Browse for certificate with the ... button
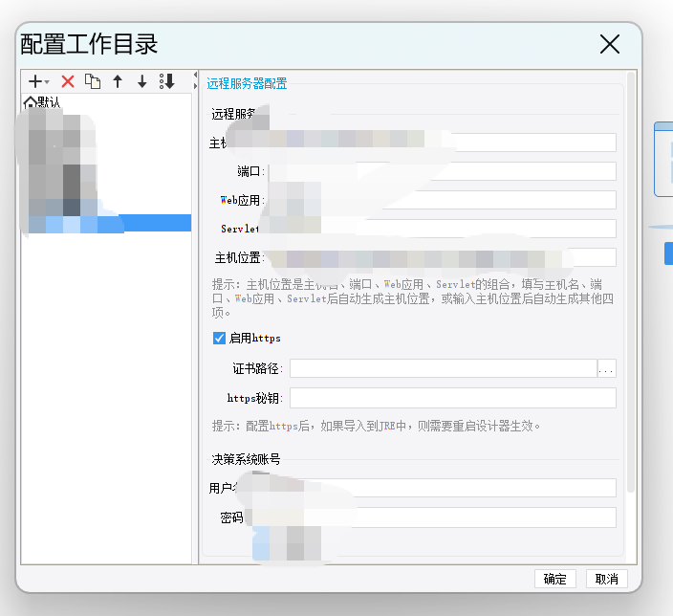 pos(606,368)
